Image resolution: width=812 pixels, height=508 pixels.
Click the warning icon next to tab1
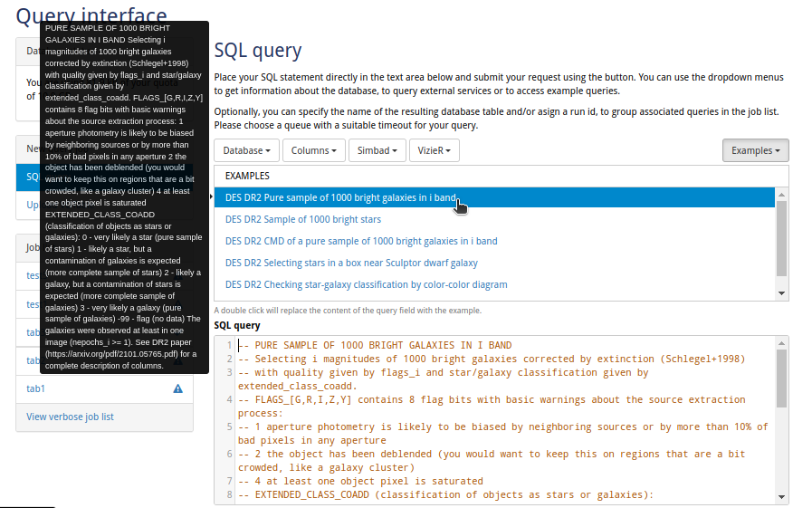[x=178, y=388]
